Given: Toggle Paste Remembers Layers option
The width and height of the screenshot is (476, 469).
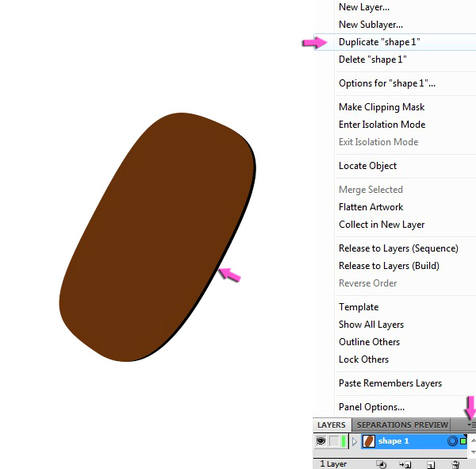Looking at the screenshot, I should point(390,383).
